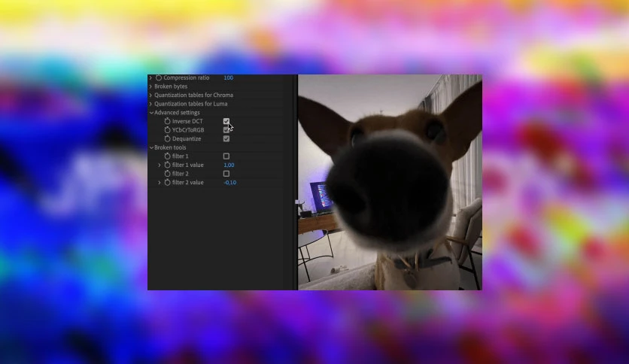Click the dog photo preview
This screenshot has height=364, width=629.
coord(390,182)
